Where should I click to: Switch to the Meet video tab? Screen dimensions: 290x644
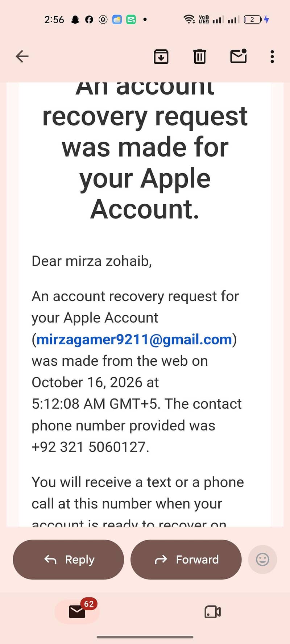(x=213, y=612)
